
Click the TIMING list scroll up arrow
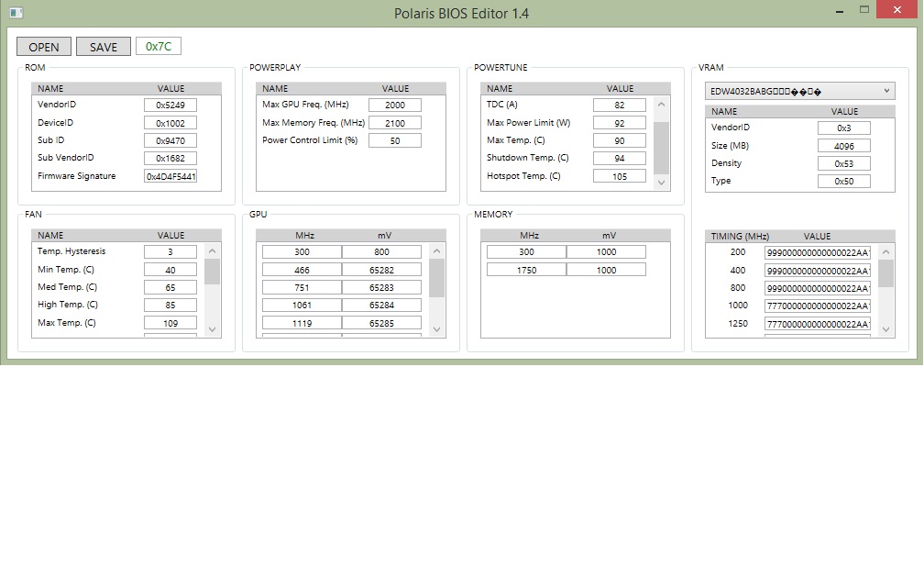(885, 251)
